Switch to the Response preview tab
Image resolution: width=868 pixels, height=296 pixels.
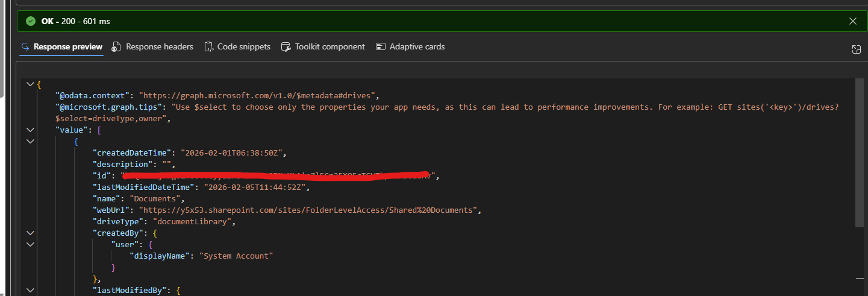(61, 47)
